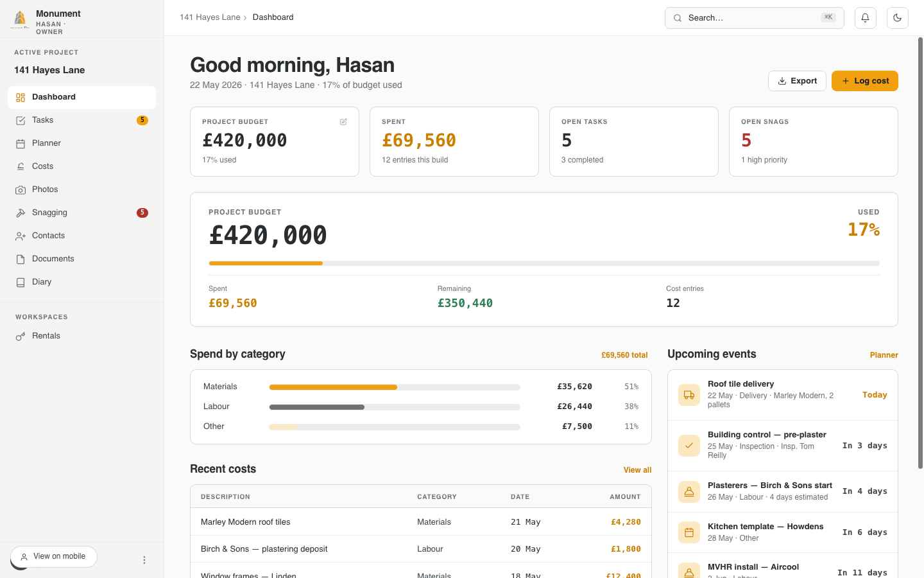Image resolution: width=924 pixels, height=578 pixels.
Task: Click the Spent £69,560 summary card
Action: [454, 141]
